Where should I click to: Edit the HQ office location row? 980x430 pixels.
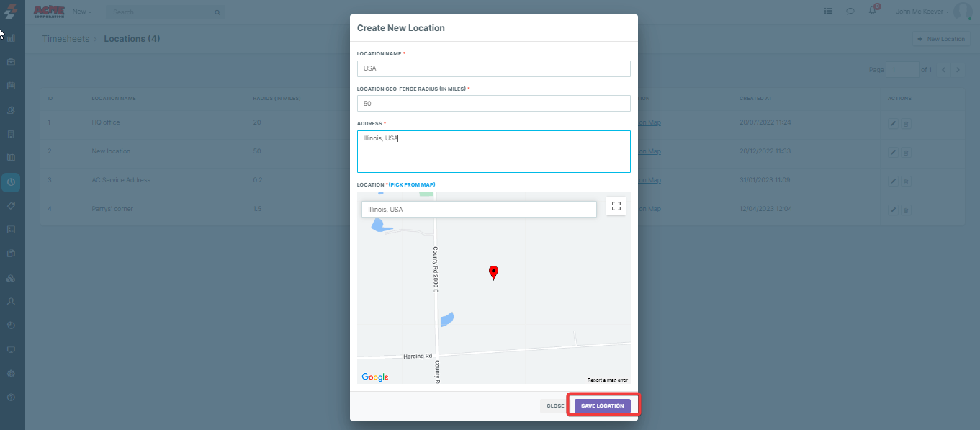(x=894, y=123)
